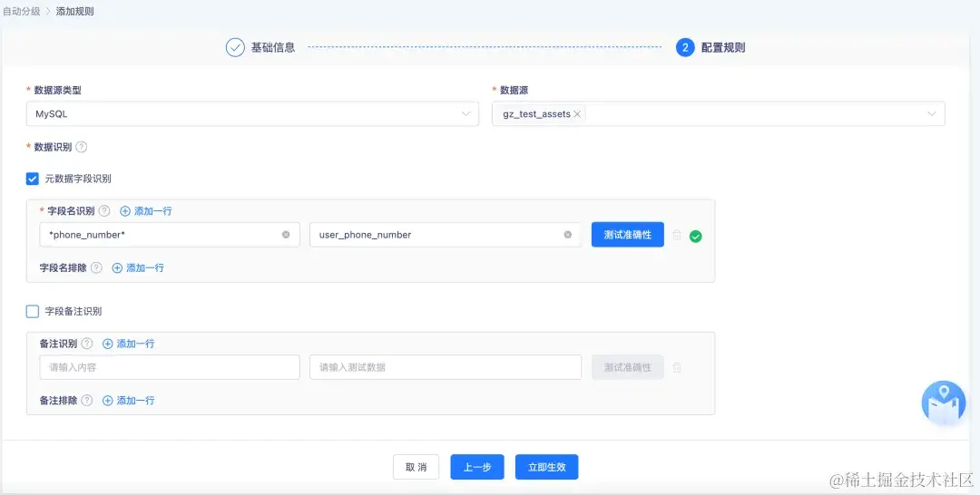Expand the 数据源 dropdown arrow
This screenshot has height=495, width=980.
tap(931, 114)
